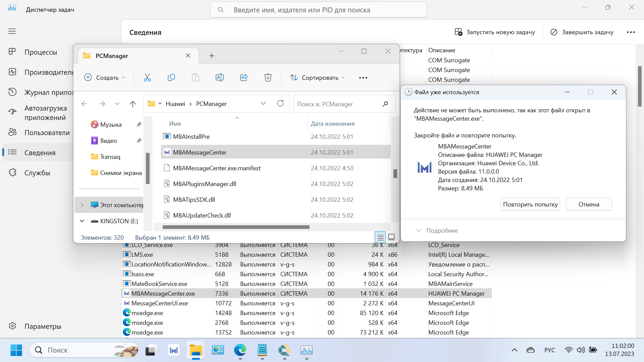The height and width of the screenshot is (362, 644).
Task: Click the Explorer horizontal scrollbar thumb
Action: click(236, 227)
